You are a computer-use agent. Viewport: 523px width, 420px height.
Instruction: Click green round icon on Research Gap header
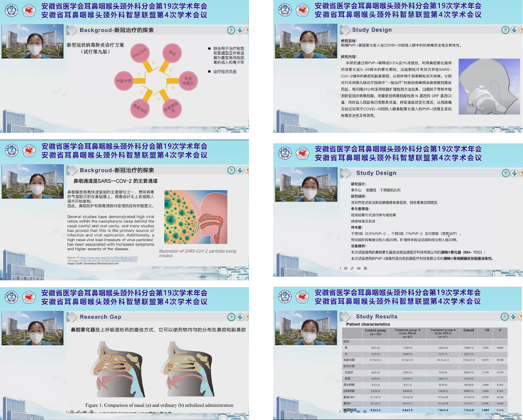click(231, 317)
